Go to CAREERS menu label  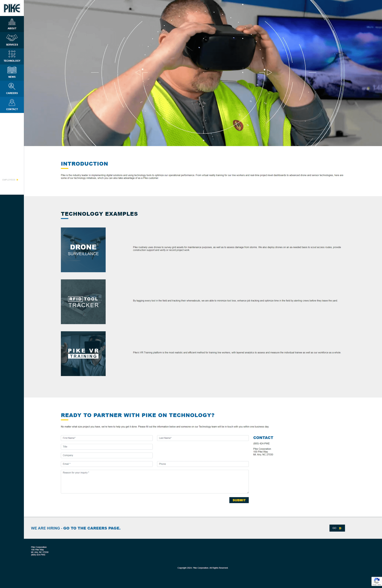pyautogui.click(x=12, y=93)
